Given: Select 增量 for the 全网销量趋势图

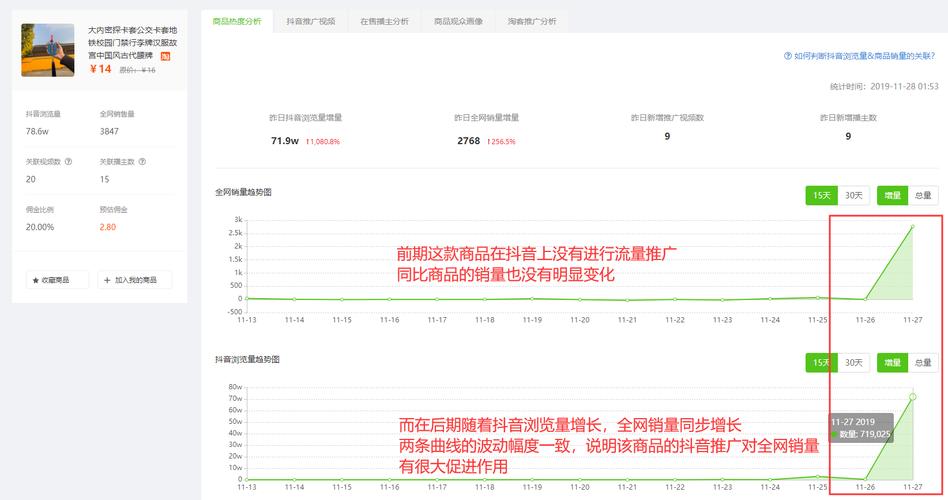Looking at the screenshot, I should pyautogui.click(x=892, y=195).
